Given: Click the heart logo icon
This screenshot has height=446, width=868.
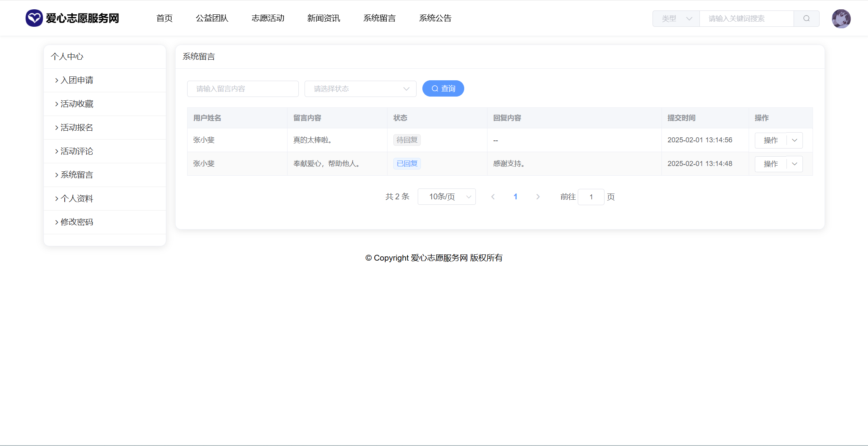Looking at the screenshot, I should pyautogui.click(x=34, y=18).
